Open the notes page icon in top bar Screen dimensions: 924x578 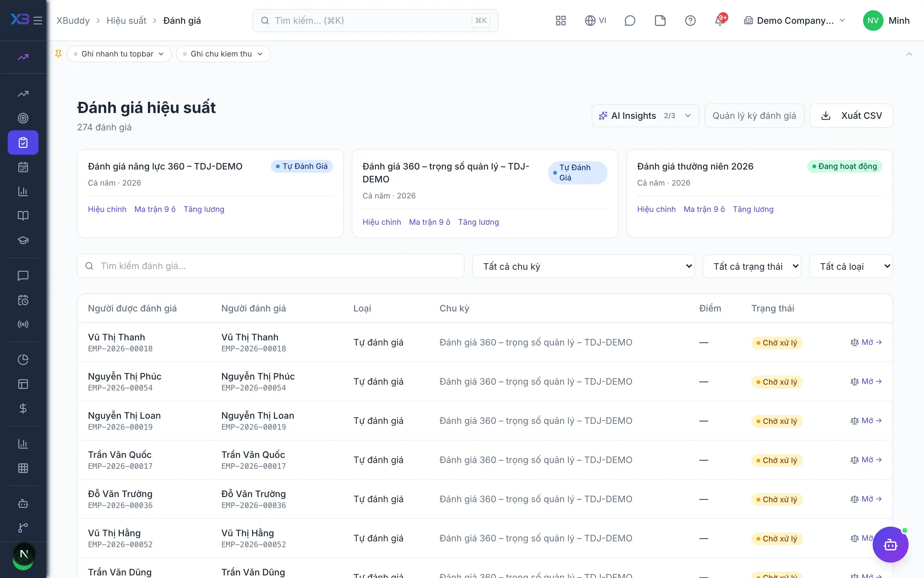[660, 21]
